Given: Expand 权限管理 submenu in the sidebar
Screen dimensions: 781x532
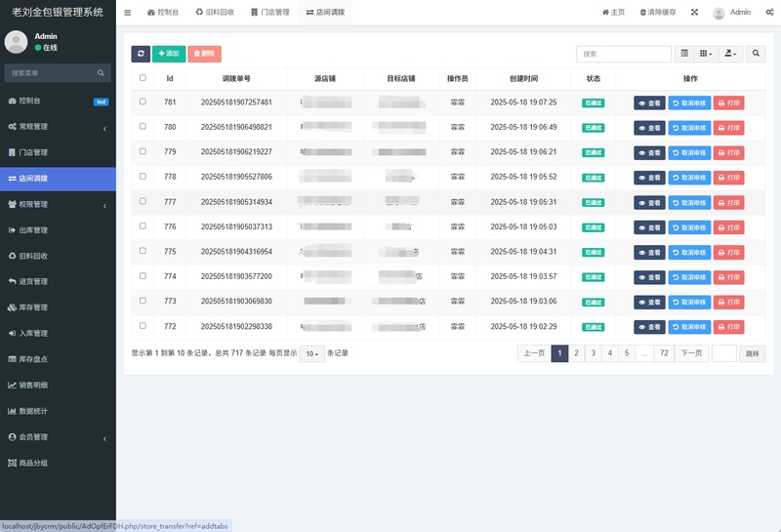Looking at the screenshot, I should coord(58,204).
